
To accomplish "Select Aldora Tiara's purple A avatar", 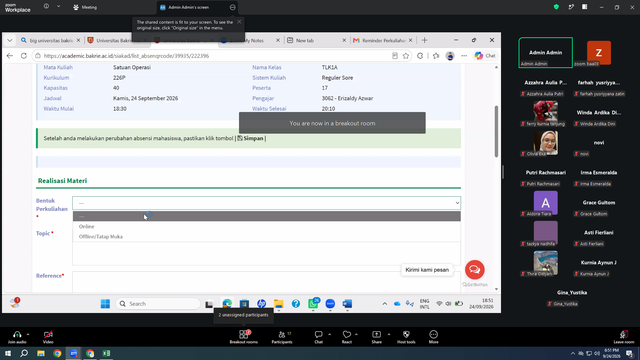I will pyautogui.click(x=546, y=203).
